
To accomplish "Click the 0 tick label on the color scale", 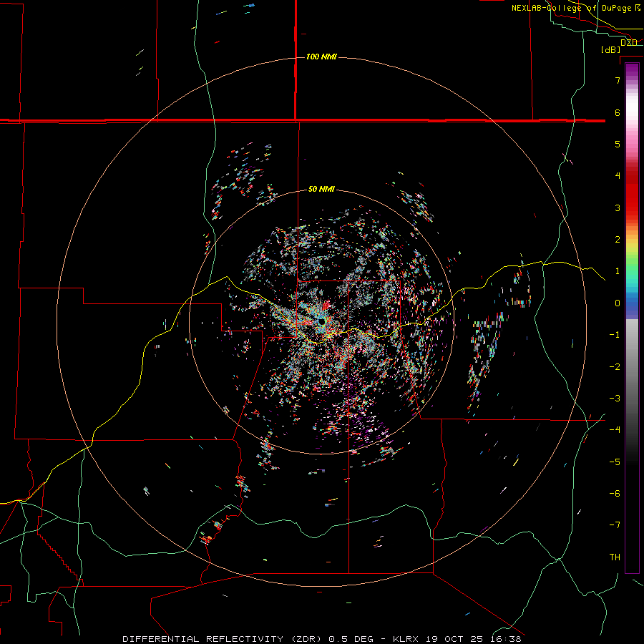I will tap(618, 303).
